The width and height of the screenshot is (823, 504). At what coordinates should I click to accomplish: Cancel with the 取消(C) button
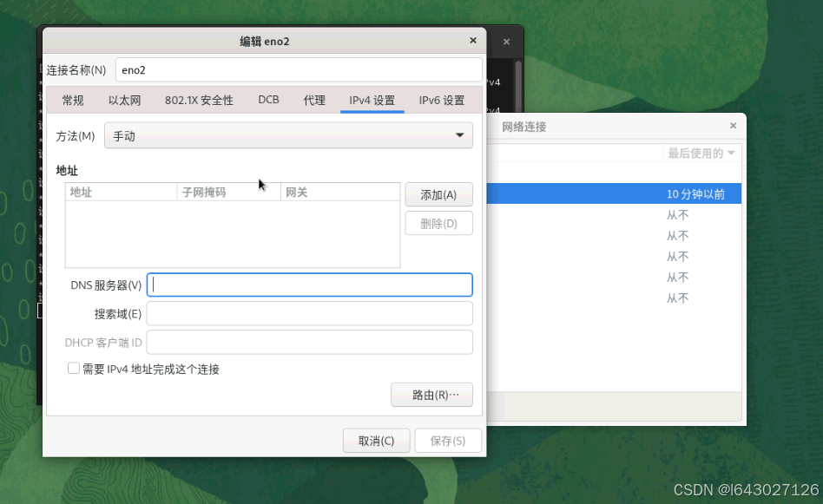(376, 441)
